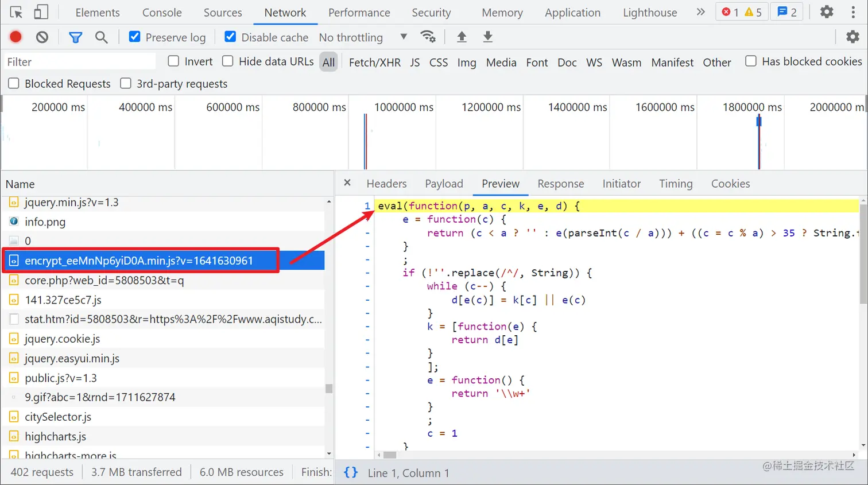
Task: Open the Security tab
Action: point(431,13)
